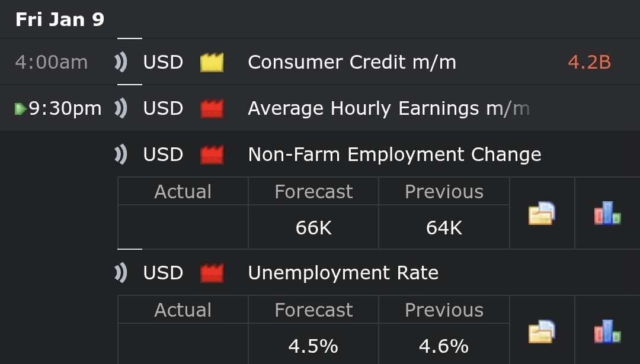Click sound icon beside Average Hourly Earnings
Image resolution: width=640 pixels, height=364 pixels.
tap(121, 108)
